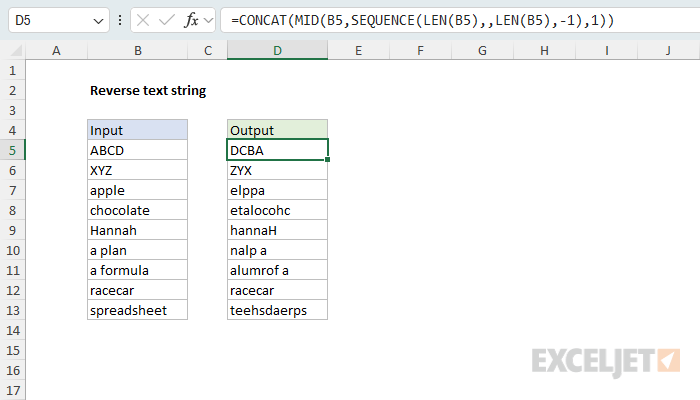Select cell containing 'Hannah'

pyautogui.click(x=138, y=230)
